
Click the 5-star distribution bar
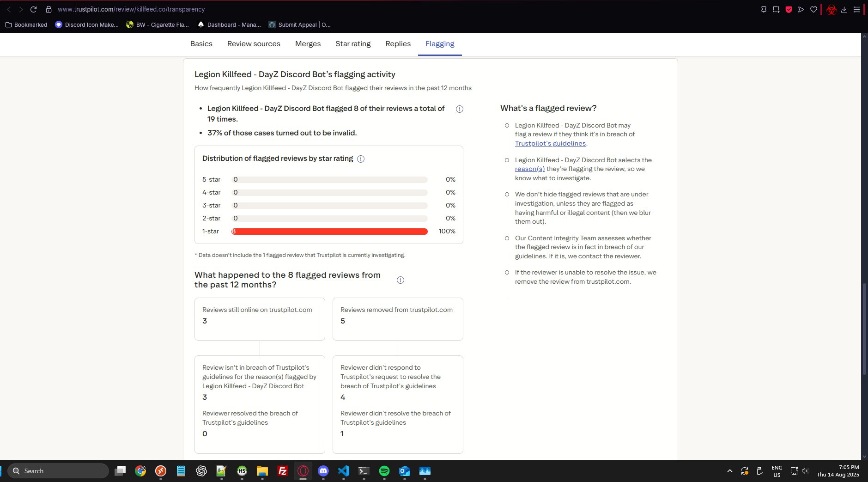pyautogui.click(x=329, y=179)
